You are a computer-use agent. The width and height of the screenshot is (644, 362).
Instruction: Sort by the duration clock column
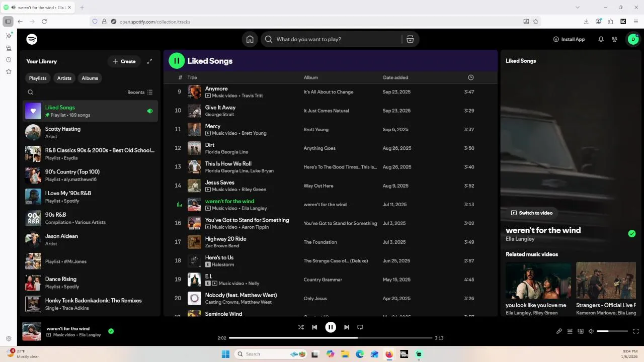click(x=471, y=77)
